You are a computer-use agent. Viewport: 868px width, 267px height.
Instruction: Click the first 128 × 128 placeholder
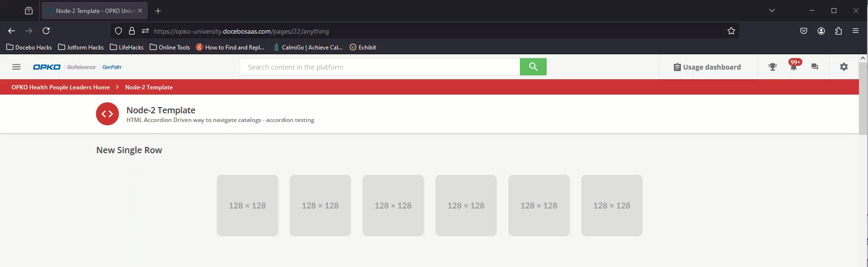(x=247, y=206)
